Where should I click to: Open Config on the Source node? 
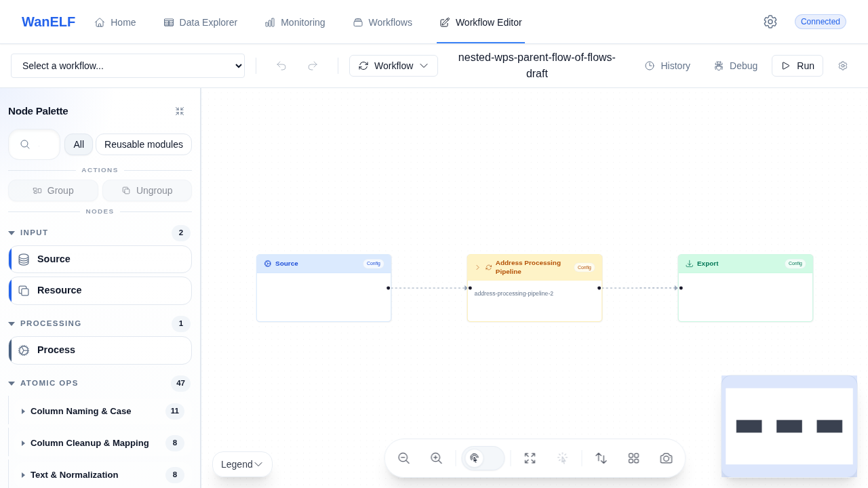374,264
